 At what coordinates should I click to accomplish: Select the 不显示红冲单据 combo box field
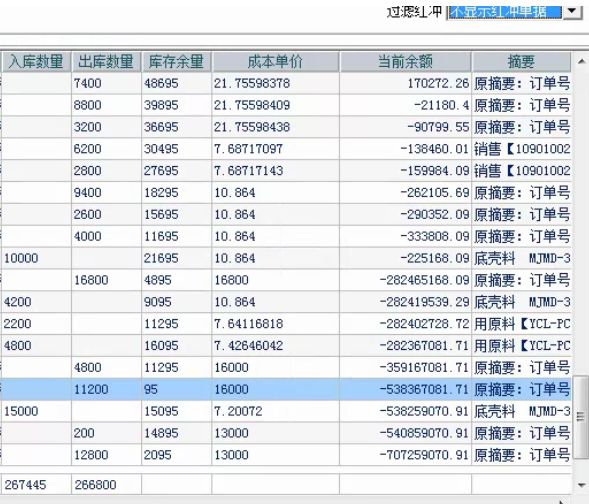505,11
